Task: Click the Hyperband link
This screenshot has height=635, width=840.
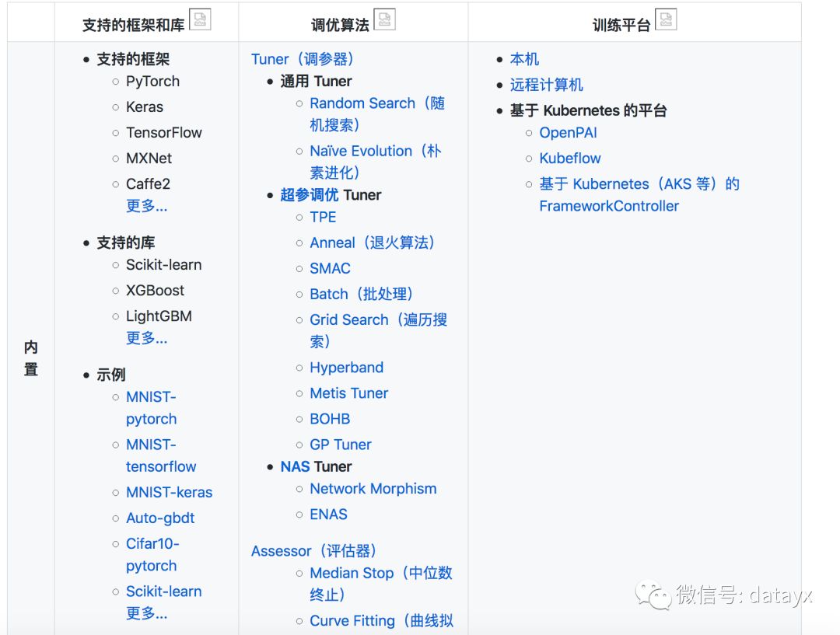Action: (x=347, y=368)
